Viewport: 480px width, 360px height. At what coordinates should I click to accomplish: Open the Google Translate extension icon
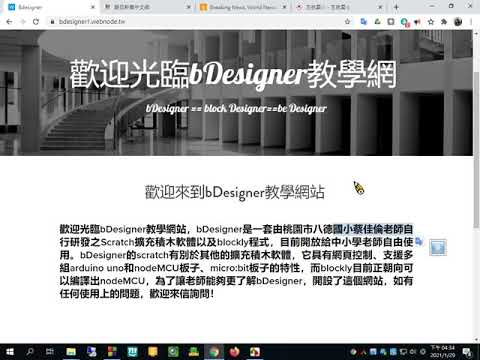click(x=364, y=22)
